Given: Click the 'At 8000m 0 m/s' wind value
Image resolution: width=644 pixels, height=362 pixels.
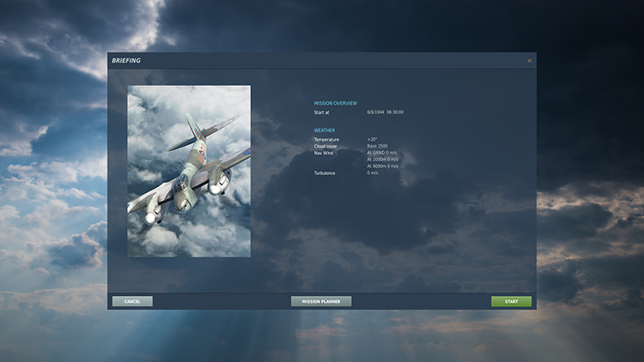Looking at the screenshot, I should coord(383,166).
